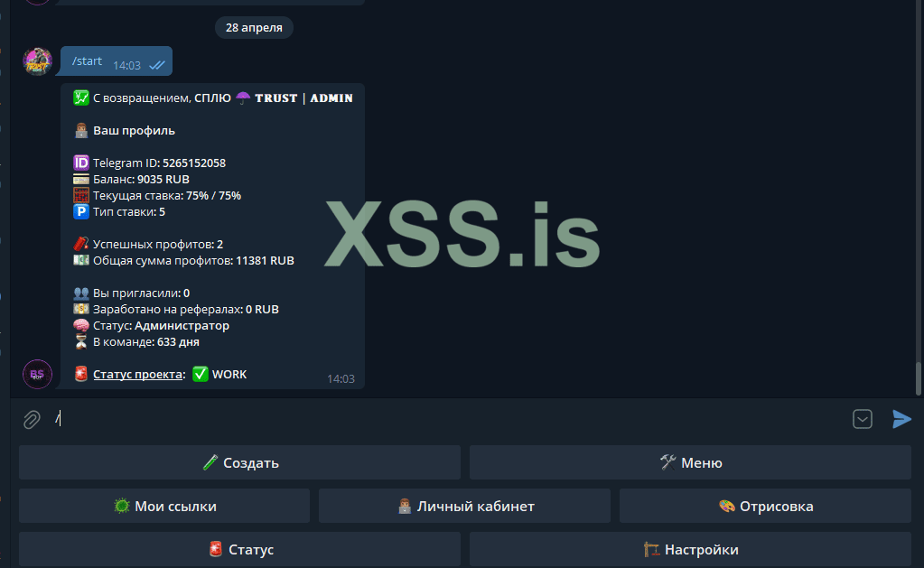Click the Telegram ID number 5265152058
This screenshot has height=568, width=924.
coord(194,163)
